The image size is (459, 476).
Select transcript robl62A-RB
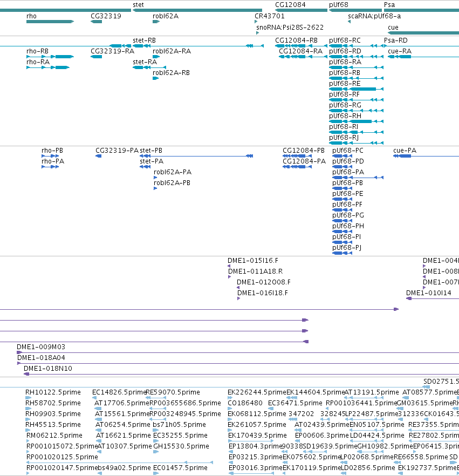156,78
